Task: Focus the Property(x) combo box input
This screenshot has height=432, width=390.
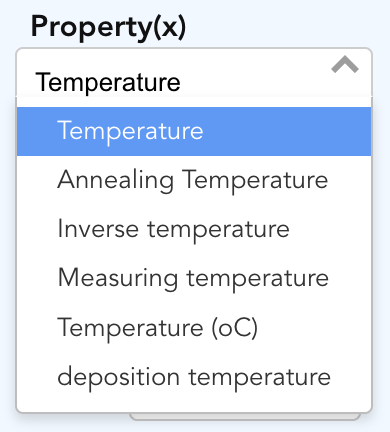Action: click(194, 73)
